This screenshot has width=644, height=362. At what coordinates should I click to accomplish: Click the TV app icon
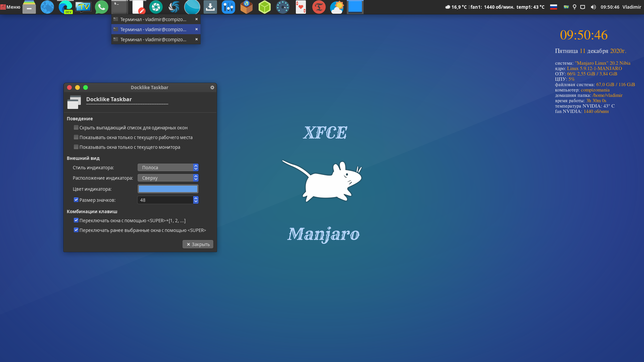coord(83,7)
